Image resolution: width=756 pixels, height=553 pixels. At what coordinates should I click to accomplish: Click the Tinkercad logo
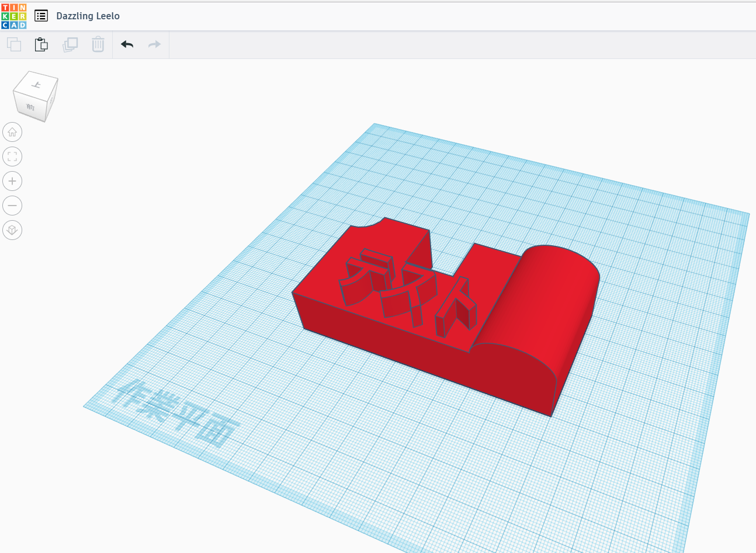[x=14, y=16]
